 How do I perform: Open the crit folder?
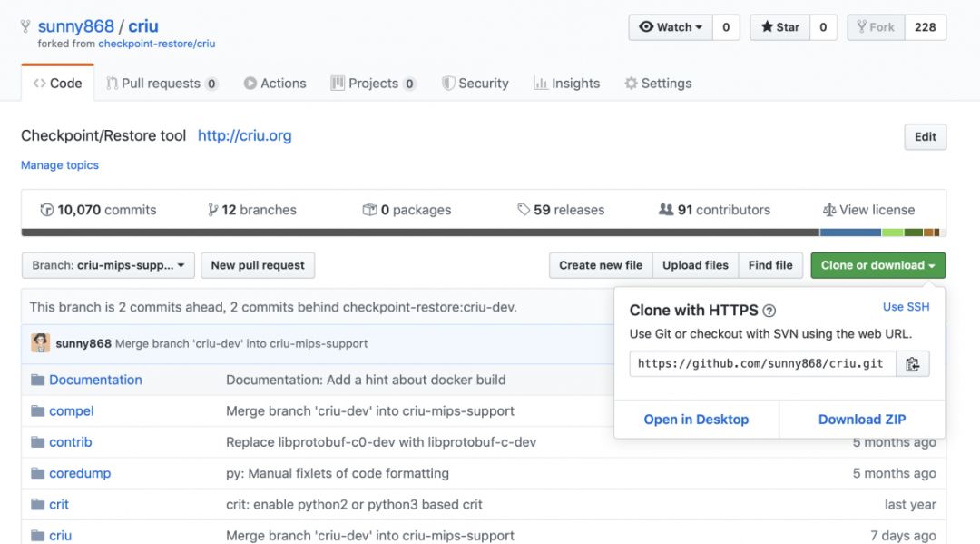coord(59,505)
